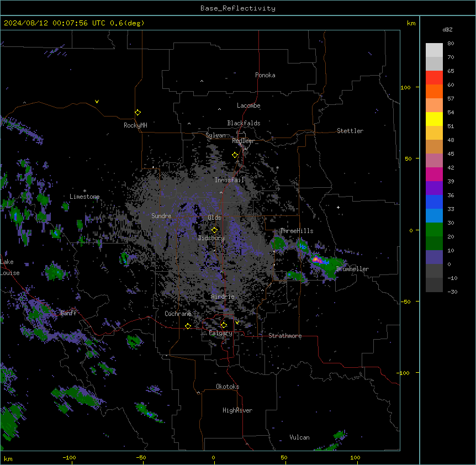
Task: Select the green swatch between 30 and 20 dBZ
Action: 434,230
